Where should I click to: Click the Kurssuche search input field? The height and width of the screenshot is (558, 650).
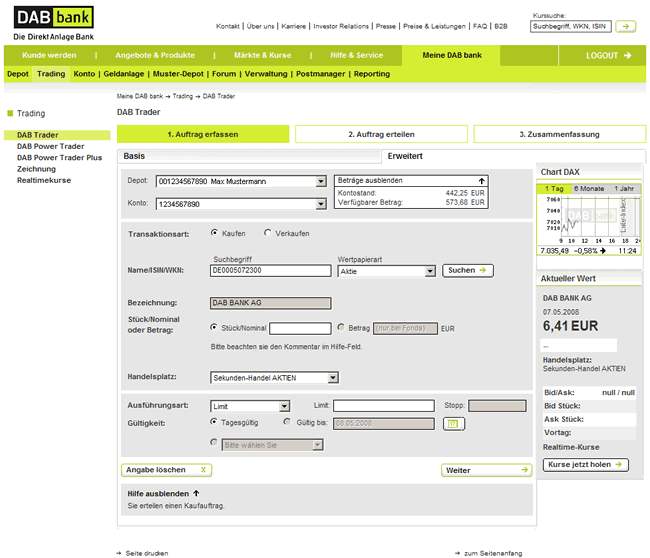pyautogui.click(x=570, y=27)
